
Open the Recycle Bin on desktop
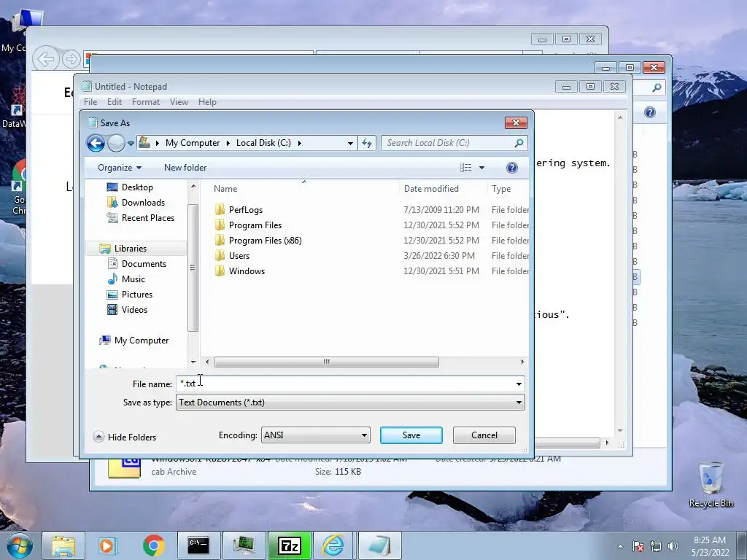(x=711, y=485)
